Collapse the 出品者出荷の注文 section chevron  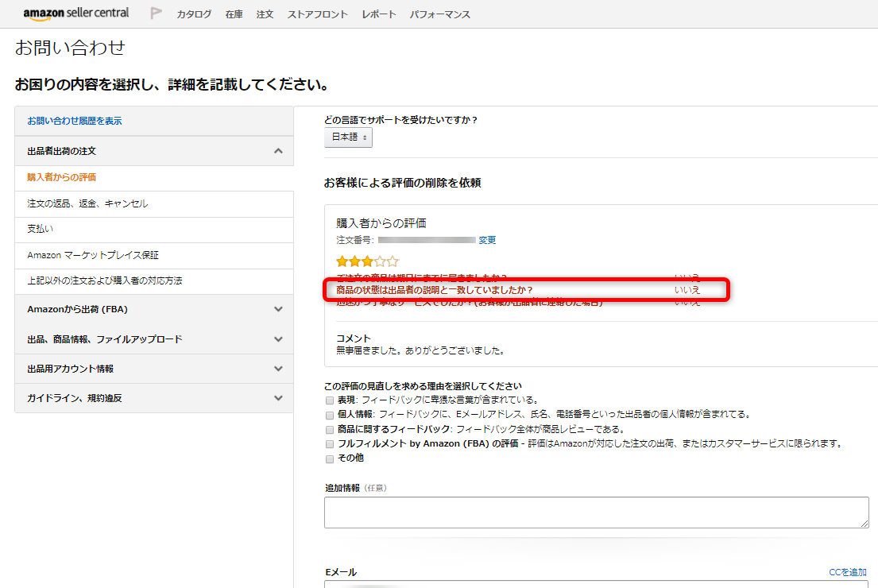pos(277,151)
